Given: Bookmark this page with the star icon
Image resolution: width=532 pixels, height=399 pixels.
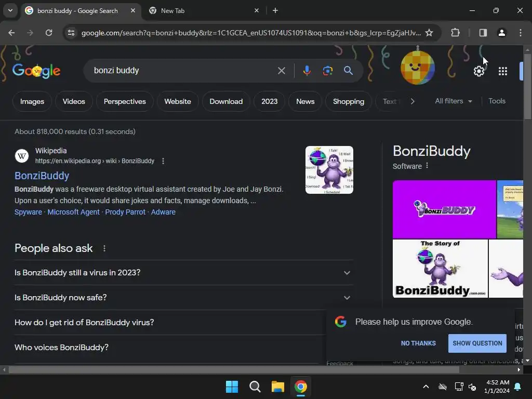Looking at the screenshot, I should 429,33.
